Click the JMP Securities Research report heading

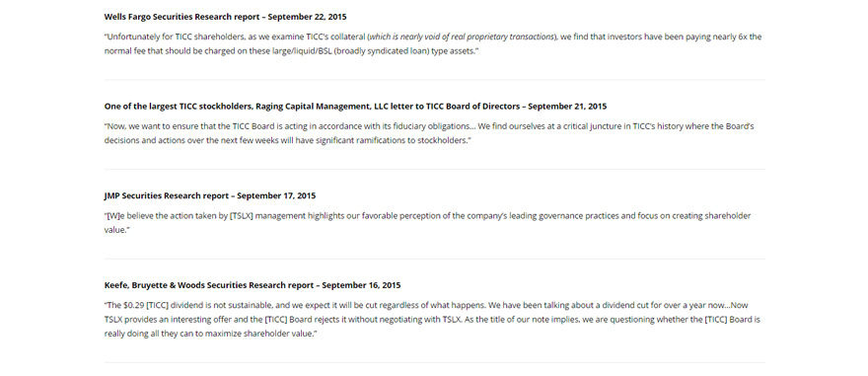coord(210,195)
